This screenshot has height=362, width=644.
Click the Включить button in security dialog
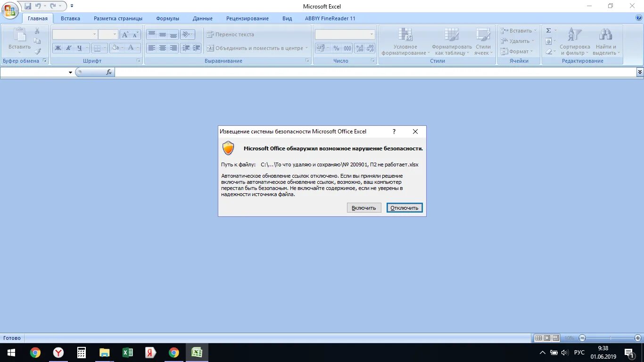(364, 208)
